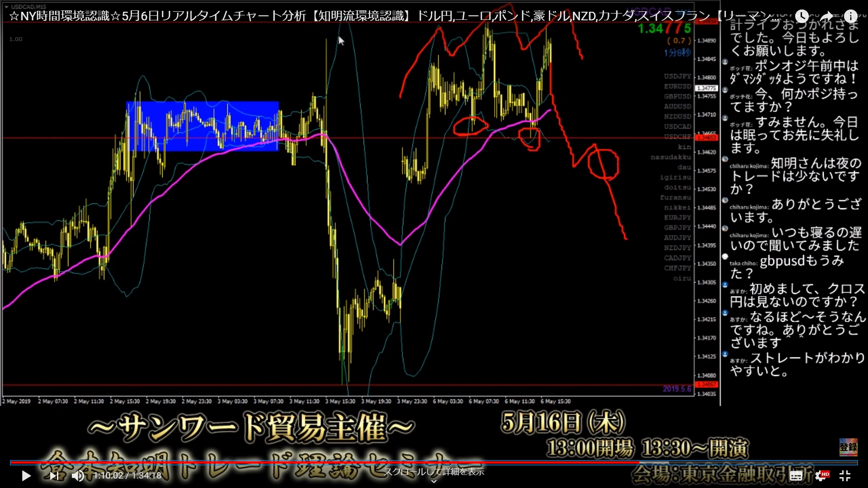Click the スクロールして詳細を表示 text
868x488 pixels.
pos(434,472)
